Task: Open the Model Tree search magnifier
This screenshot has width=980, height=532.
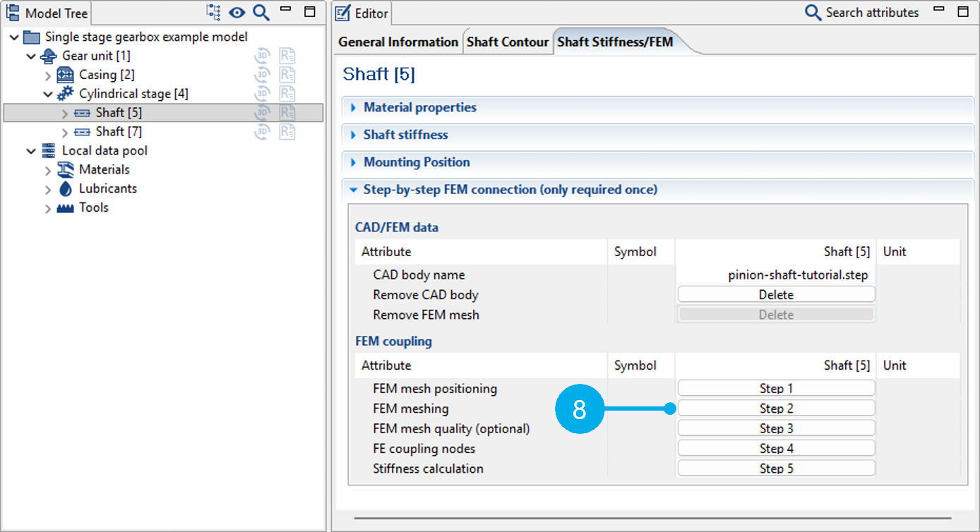Action: click(261, 12)
